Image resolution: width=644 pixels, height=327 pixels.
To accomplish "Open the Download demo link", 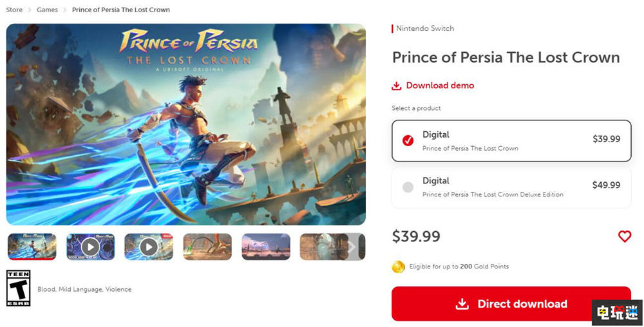I will (440, 86).
